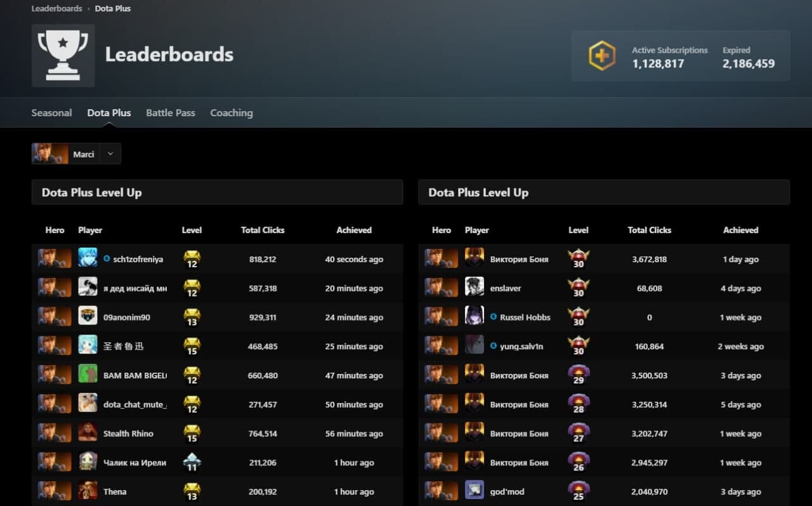Click the 68,608 total clicks value
This screenshot has width=812, height=506.
(x=650, y=288)
